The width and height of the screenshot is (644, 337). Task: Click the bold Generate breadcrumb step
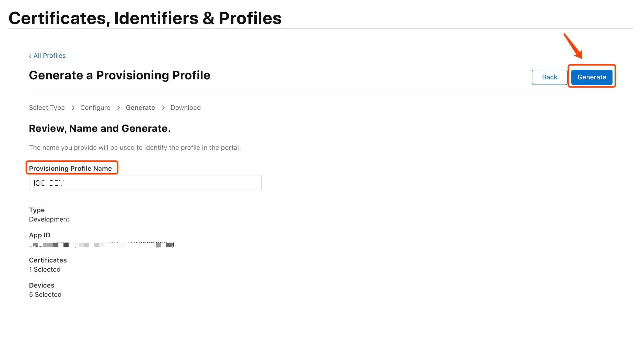click(140, 108)
